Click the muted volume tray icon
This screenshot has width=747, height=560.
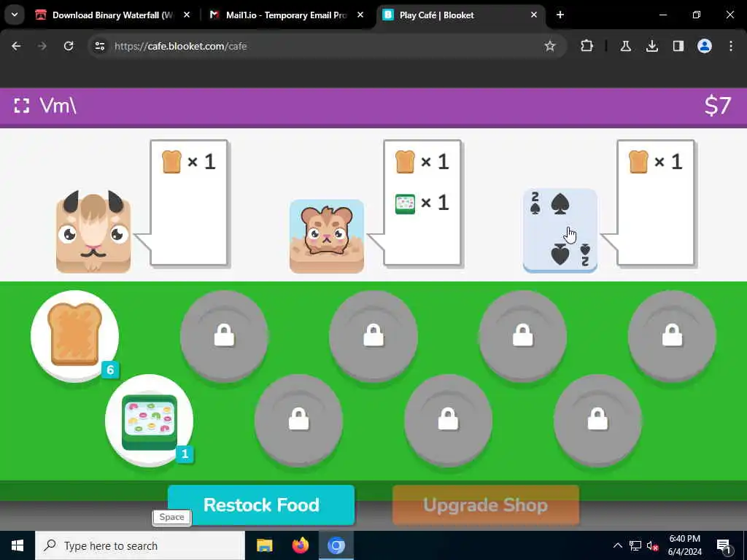pyautogui.click(x=653, y=546)
